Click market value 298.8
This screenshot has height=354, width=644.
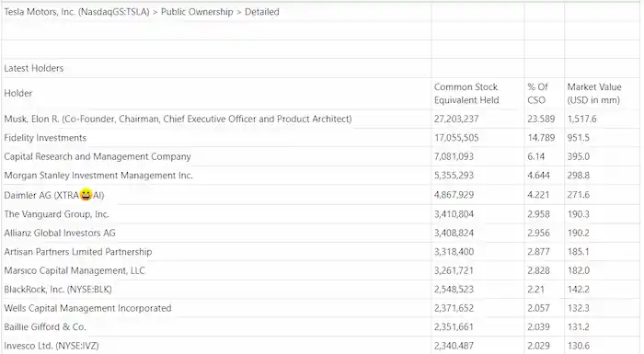click(579, 176)
